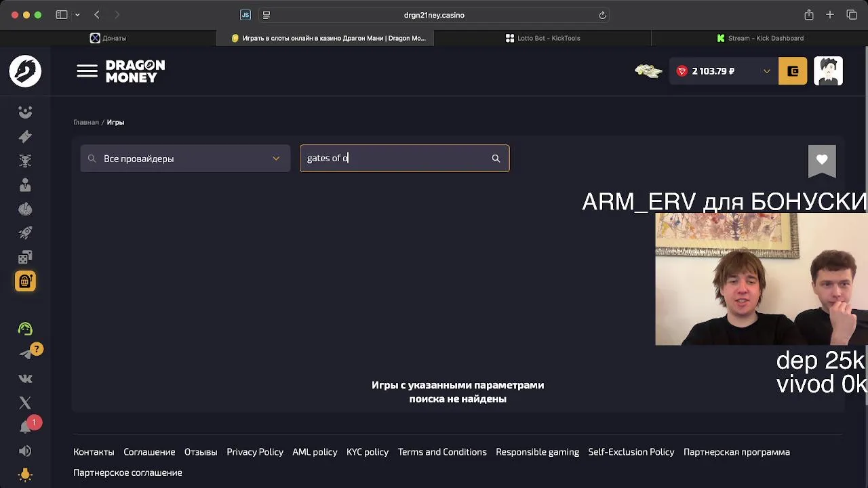Switch to Lotto Bot - KickTools tab
The width and height of the screenshot is (868, 488).
[542, 38]
